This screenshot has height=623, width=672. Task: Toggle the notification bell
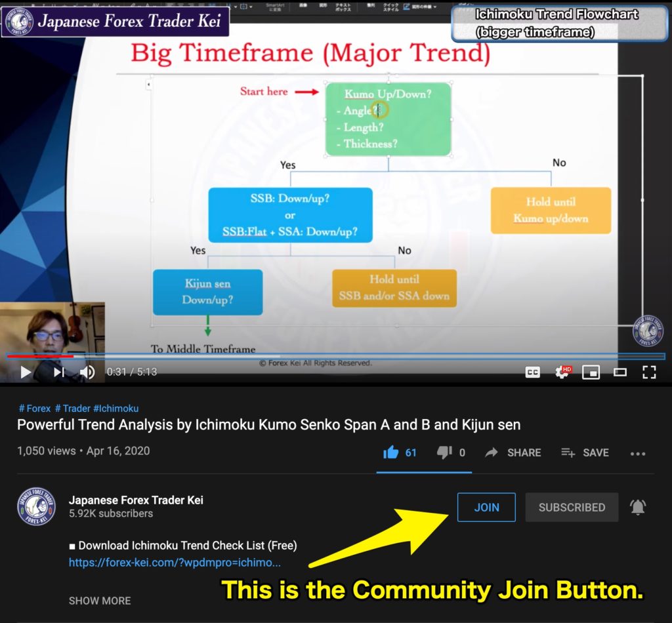tap(638, 508)
